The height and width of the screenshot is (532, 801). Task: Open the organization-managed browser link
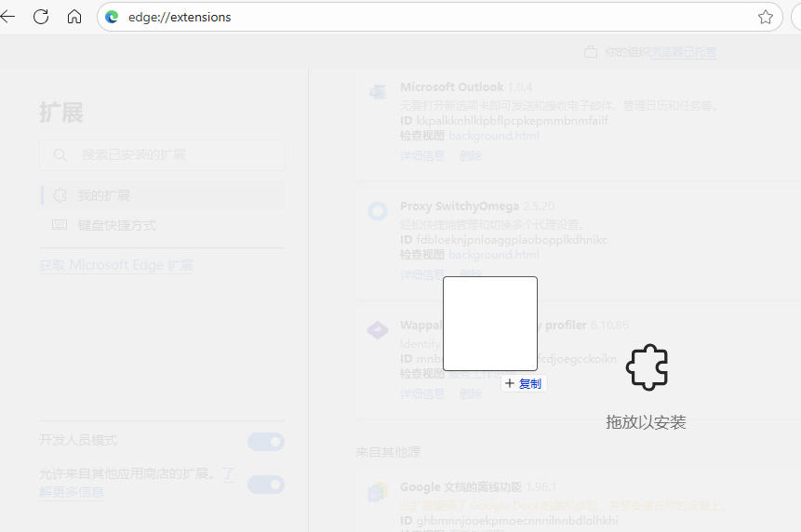point(684,52)
